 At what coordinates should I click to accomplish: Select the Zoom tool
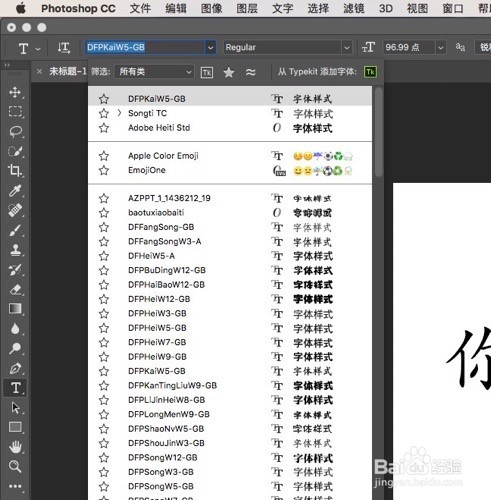(15, 466)
